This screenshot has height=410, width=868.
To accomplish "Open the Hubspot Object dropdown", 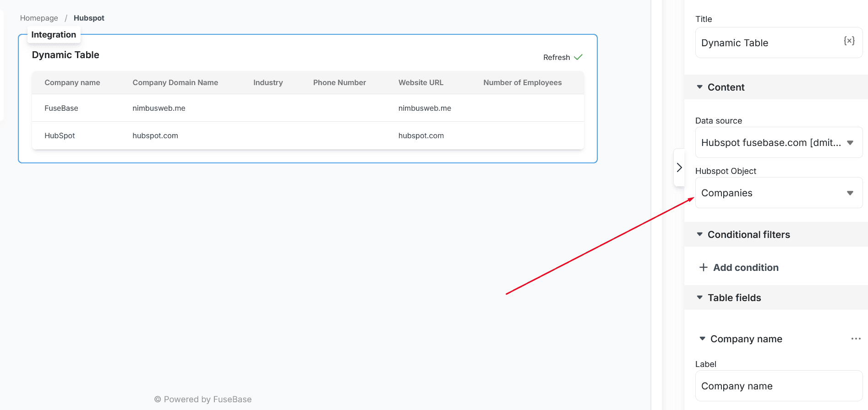I will 779,193.
